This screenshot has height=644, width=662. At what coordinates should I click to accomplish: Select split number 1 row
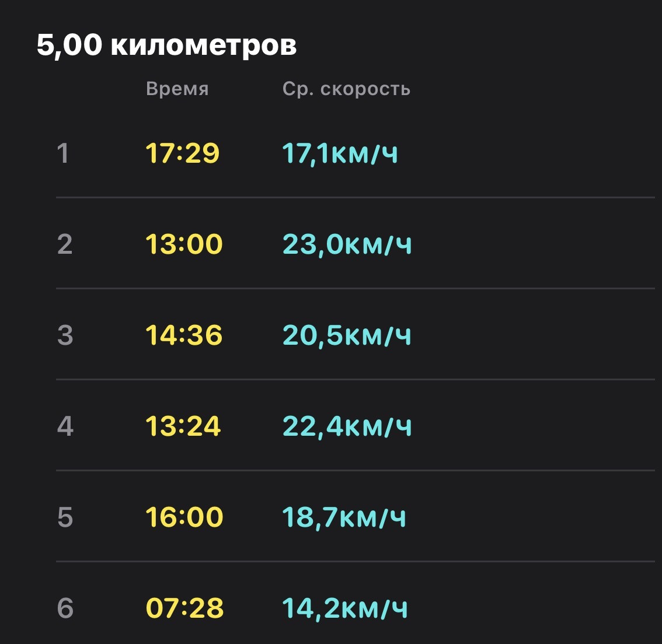[x=356, y=153]
